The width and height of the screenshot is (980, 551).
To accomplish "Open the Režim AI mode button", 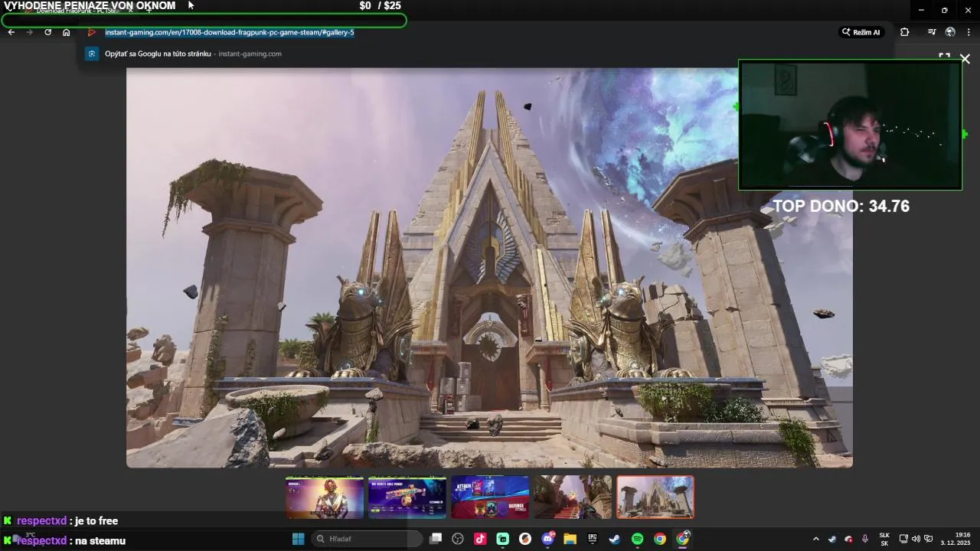I will click(x=861, y=32).
